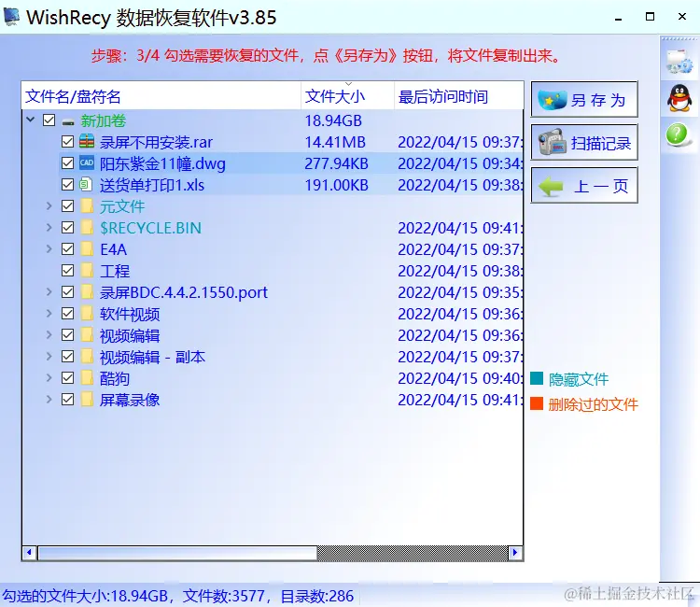Uncheck the 工程 folder checkbox
This screenshot has width=700, height=607.
click(67, 270)
